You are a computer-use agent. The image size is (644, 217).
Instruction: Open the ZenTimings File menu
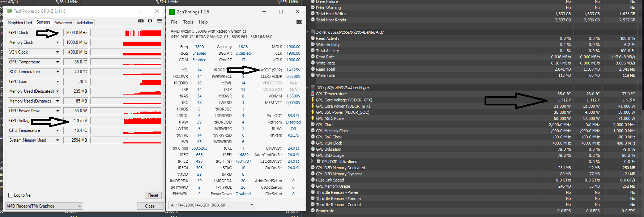pyautogui.click(x=174, y=22)
